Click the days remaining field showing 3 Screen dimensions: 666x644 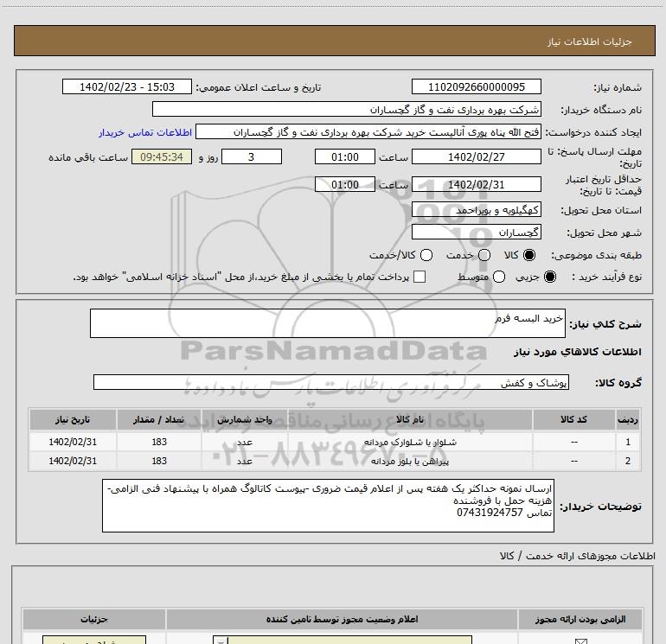tap(252, 156)
